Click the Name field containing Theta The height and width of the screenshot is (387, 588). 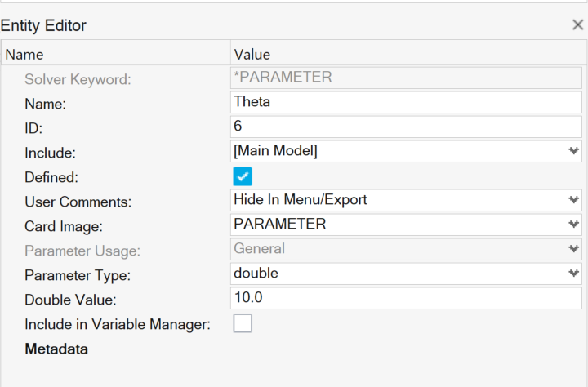[406, 103]
